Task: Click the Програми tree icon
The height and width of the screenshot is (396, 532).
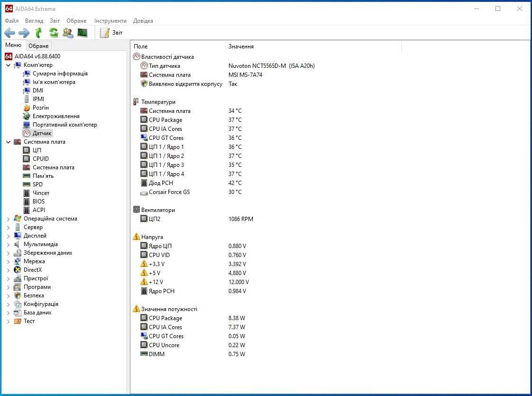Action: 17,287
